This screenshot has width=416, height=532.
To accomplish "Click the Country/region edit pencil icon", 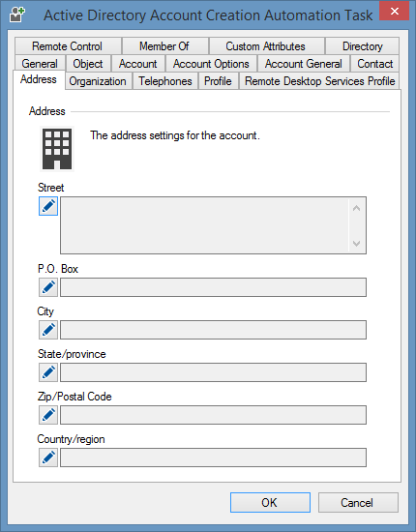I will point(48,458).
